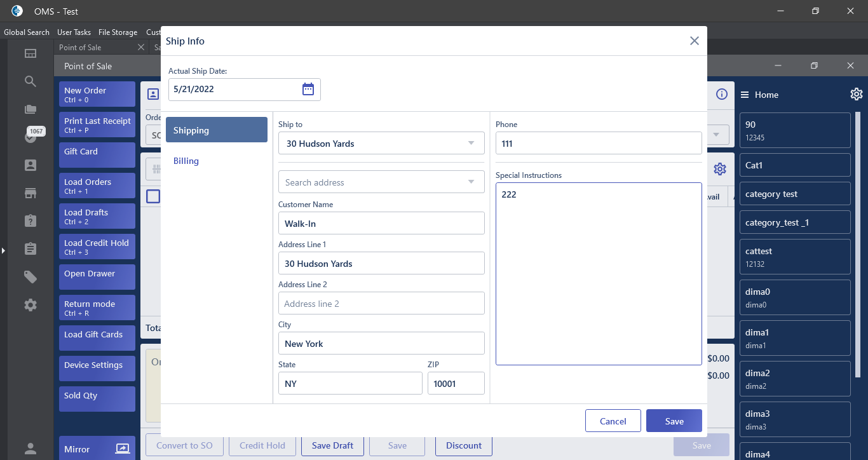Switch to the Shipping tab
Viewport: 868px width, 460px height.
[217, 130]
